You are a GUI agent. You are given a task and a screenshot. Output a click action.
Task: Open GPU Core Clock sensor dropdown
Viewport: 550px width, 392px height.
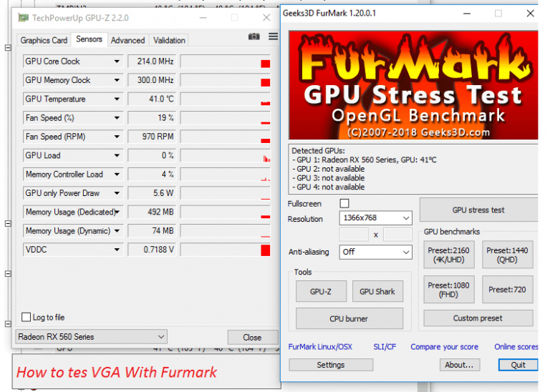[117, 62]
